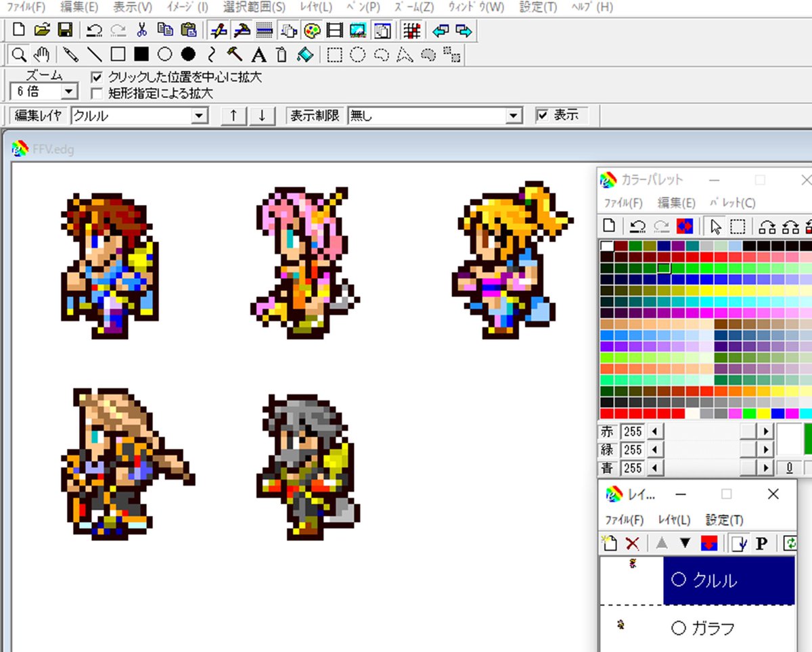The image size is (812, 652).
Task: Select the pencil freehand tool
Action: (71, 54)
